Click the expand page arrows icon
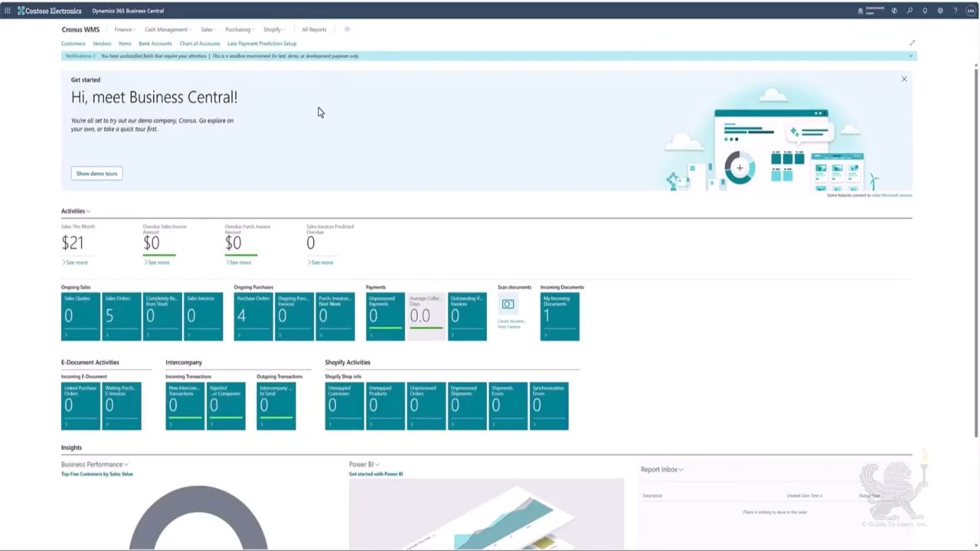This screenshot has height=551, width=980. tap(912, 43)
